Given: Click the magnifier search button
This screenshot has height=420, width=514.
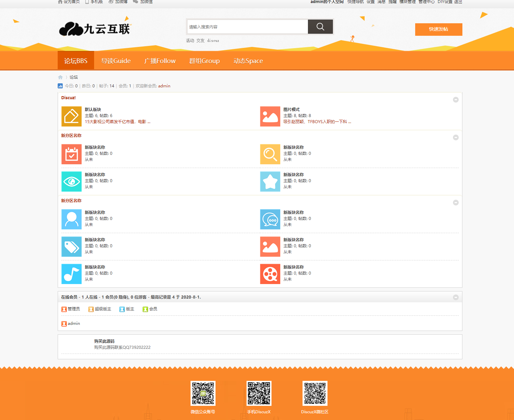Looking at the screenshot, I should (x=320, y=27).
